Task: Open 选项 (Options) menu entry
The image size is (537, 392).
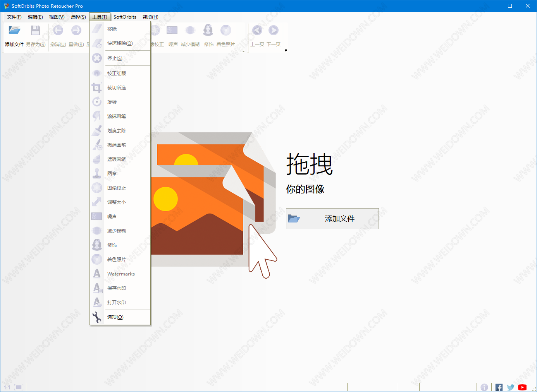Action: point(120,317)
